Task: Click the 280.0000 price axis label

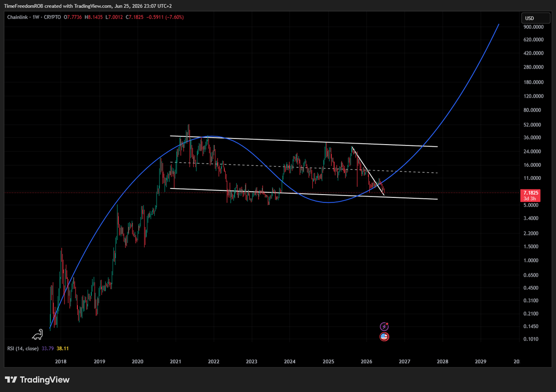Action: (534, 67)
